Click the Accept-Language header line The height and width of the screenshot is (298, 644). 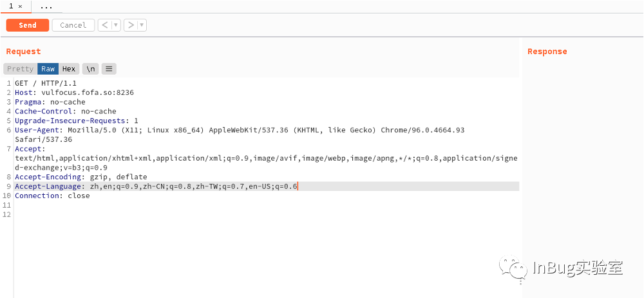tap(156, 186)
